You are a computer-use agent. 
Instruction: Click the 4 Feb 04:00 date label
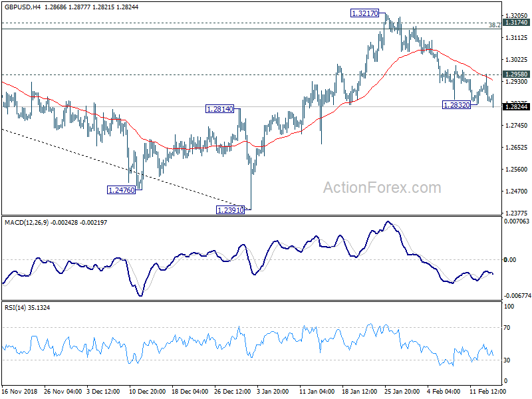(444, 391)
